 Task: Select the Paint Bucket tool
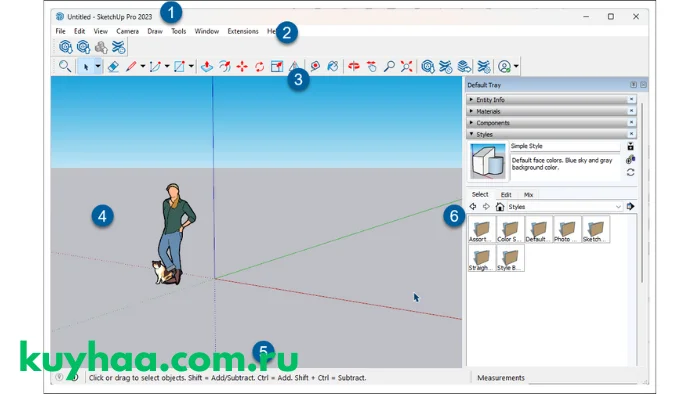tap(333, 66)
